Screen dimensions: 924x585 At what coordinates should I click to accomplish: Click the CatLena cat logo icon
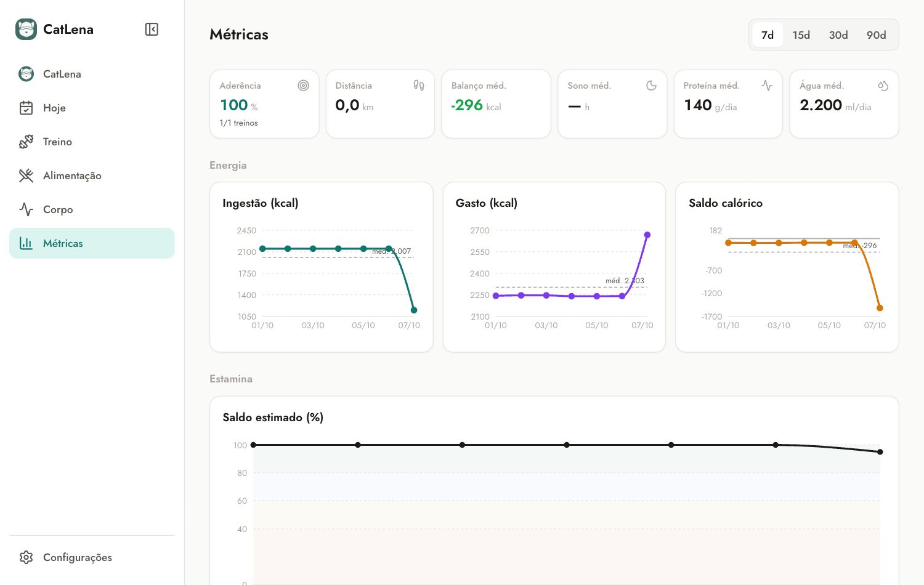click(x=26, y=29)
